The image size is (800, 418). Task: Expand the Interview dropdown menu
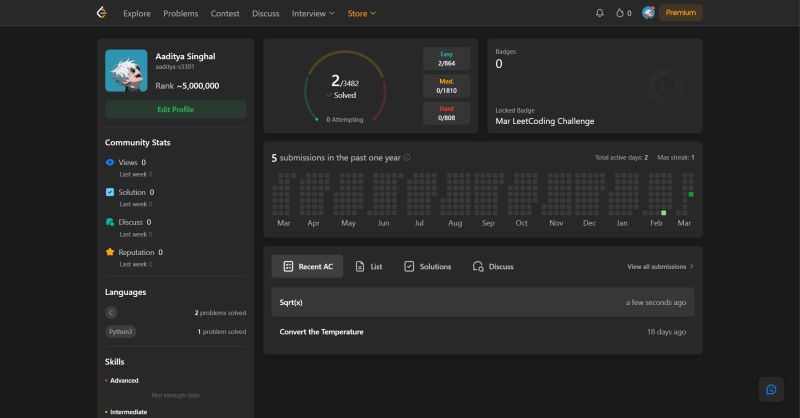pos(313,13)
